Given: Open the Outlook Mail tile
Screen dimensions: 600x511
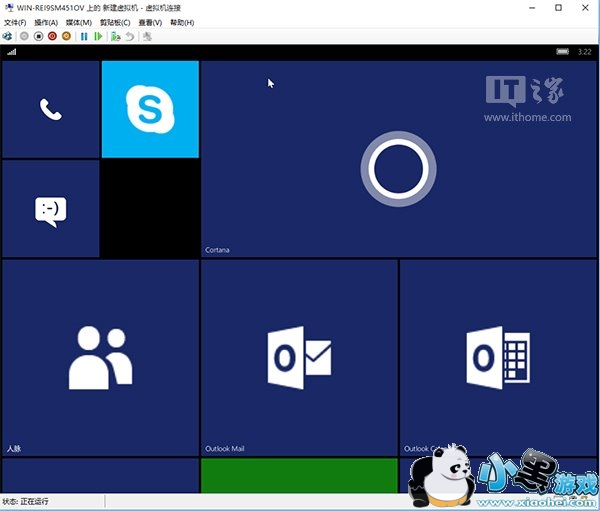Looking at the screenshot, I should pos(299,358).
